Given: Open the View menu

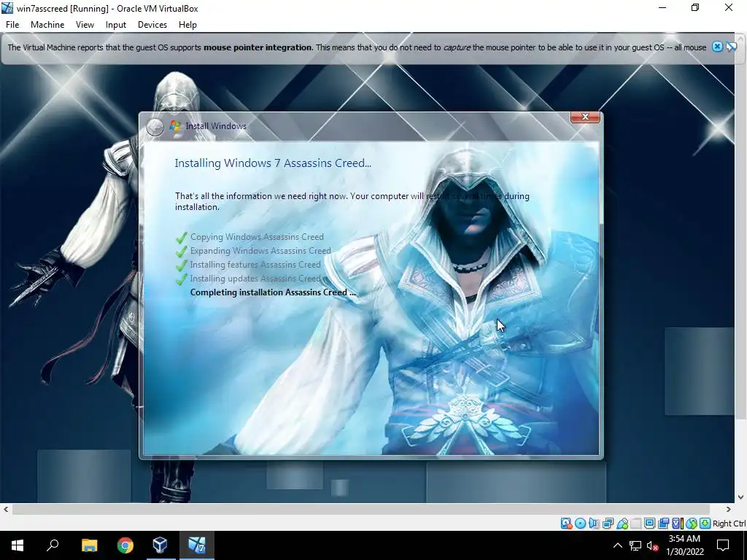Looking at the screenshot, I should coord(85,25).
